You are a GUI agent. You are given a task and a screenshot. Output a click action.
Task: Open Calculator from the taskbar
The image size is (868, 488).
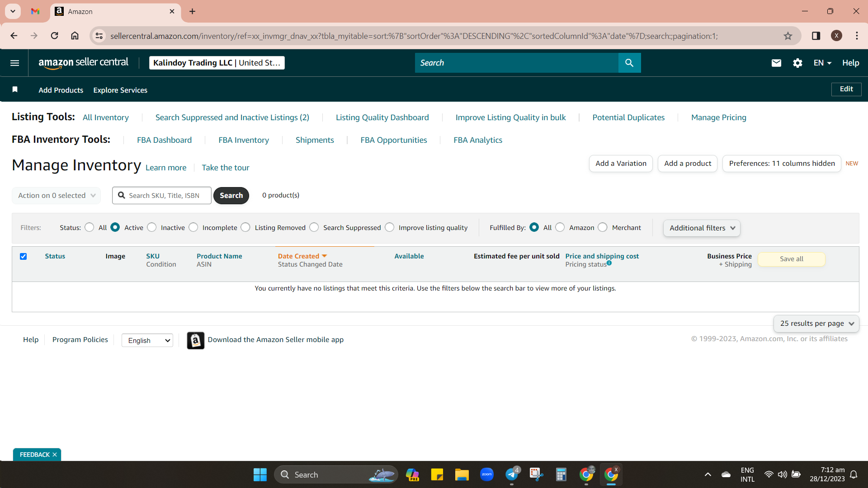pyautogui.click(x=561, y=474)
